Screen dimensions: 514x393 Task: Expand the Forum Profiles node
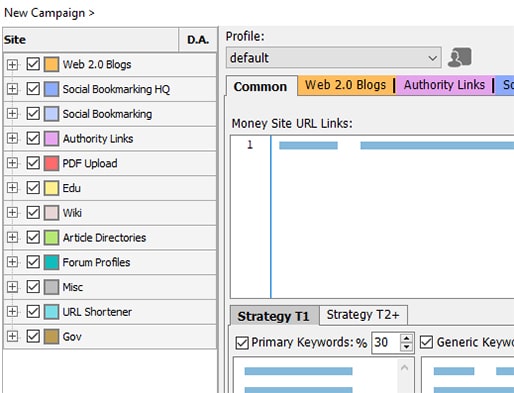click(x=12, y=262)
